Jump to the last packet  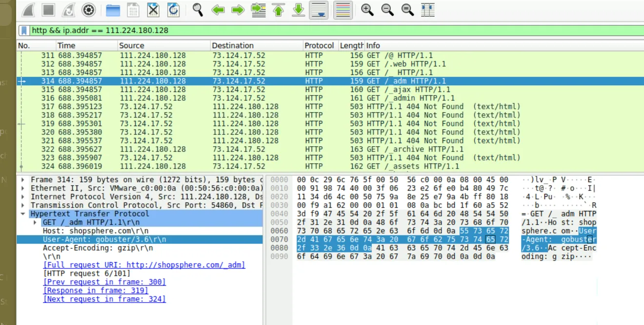(299, 10)
